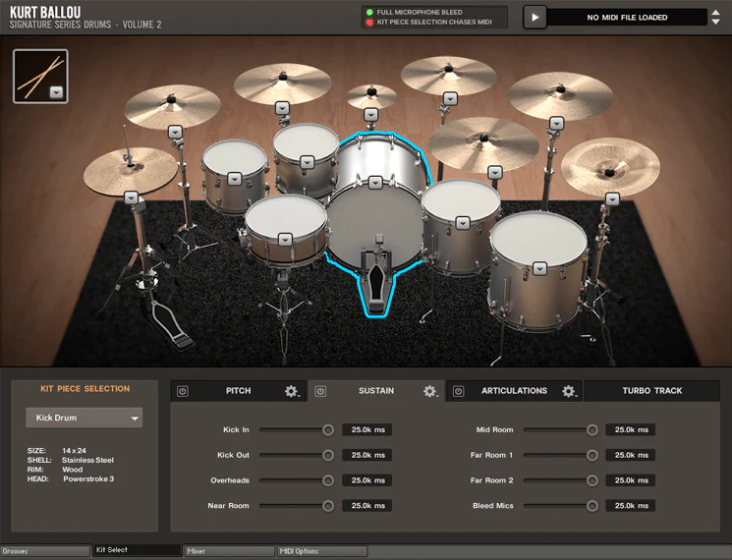Switch to the Turbo Track tab
The width and height of the screenshot is (732, 560).
coord(651,391)
